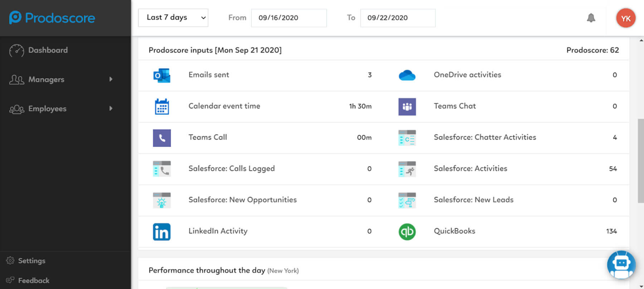Viewport: 644px width, 289px height.
Task: Click the Emails sent label
Action: (209, 75)
